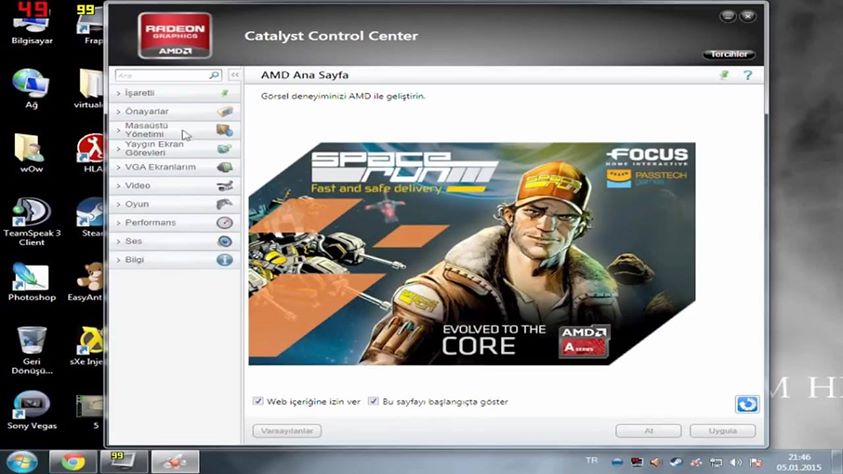Click the VGA Ekranlarım monitor icon
This screenshot has width=843, height=474.
[225, 167]
